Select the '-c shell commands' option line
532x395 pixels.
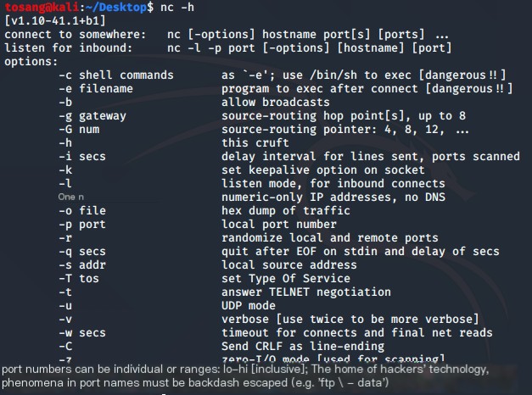point(116,75)
